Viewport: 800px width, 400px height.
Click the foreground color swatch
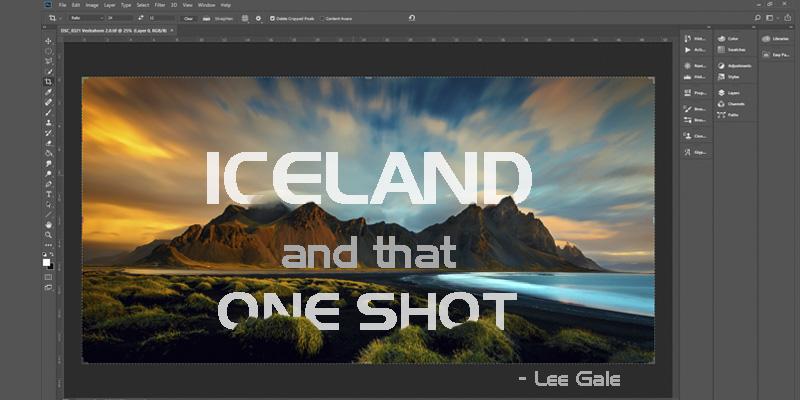pos(46,262)
